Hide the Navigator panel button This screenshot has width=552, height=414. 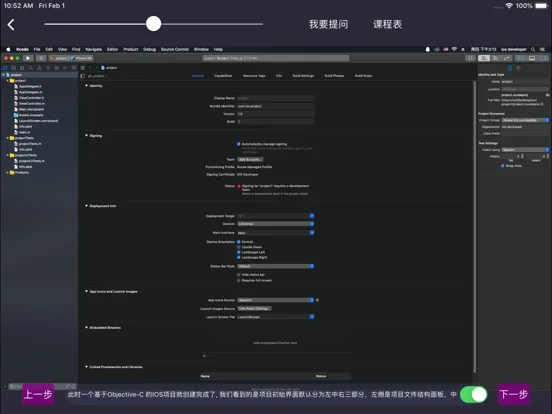521,58
